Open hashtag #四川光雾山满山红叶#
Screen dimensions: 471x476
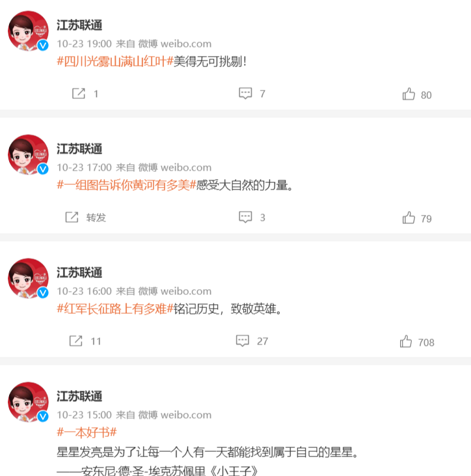click(115, 62)
